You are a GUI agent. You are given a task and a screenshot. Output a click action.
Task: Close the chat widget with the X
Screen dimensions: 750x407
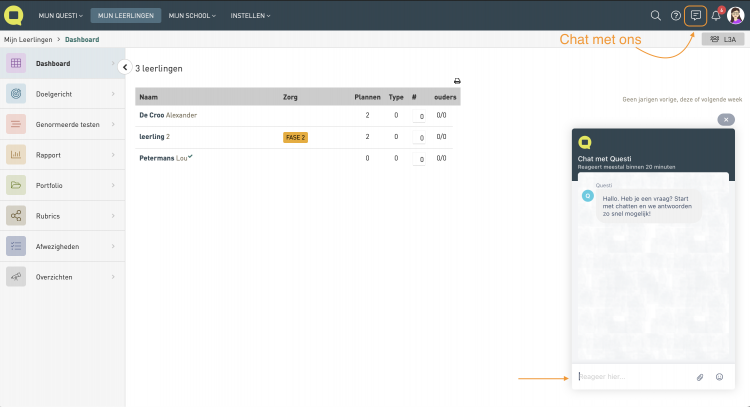click(x=726, y=120)
